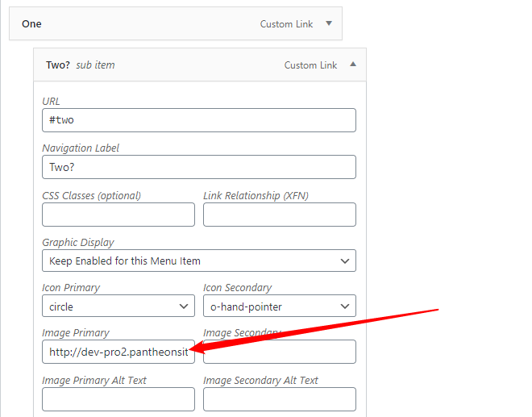Click the Icon Secondary label
Viewport: 532px width, 417px height.
coord(238,288)
